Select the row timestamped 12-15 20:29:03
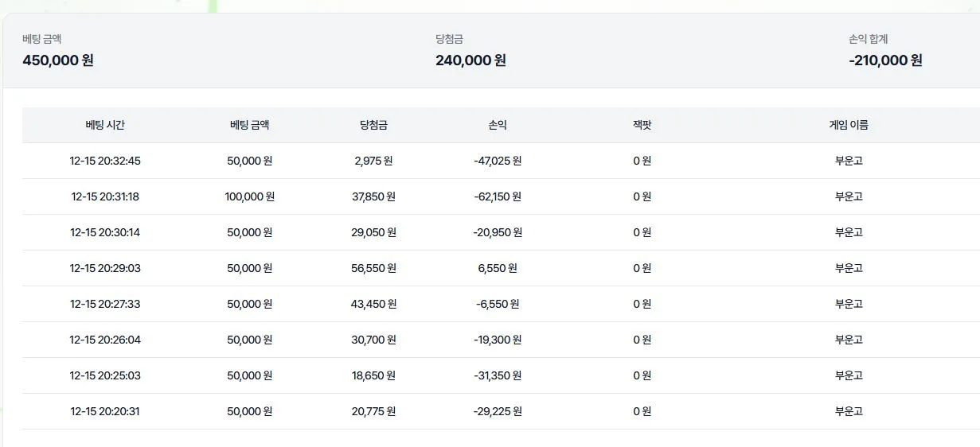Screen dimensions: 980x447 click(501, 268)
